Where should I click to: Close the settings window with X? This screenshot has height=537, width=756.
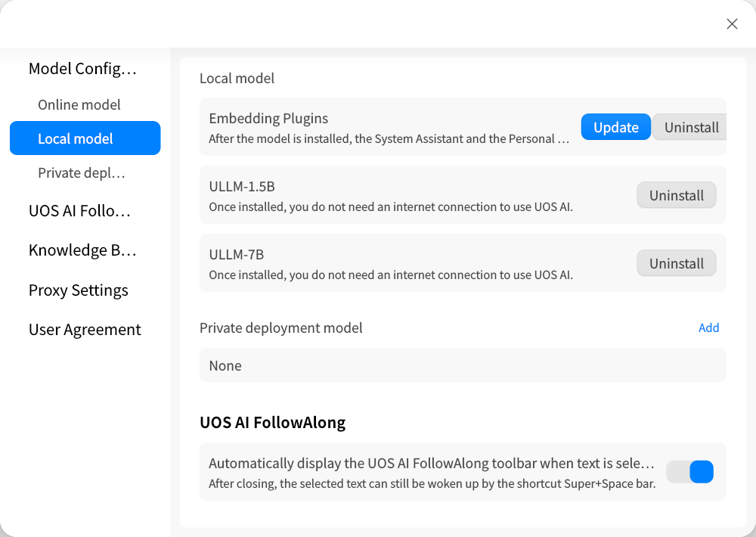point(731,23)
